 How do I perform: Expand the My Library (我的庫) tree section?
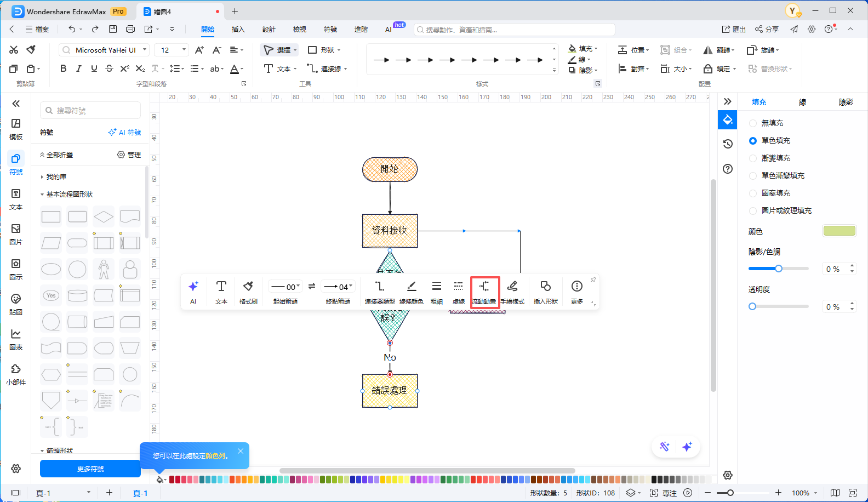click(x=42, y=177)
